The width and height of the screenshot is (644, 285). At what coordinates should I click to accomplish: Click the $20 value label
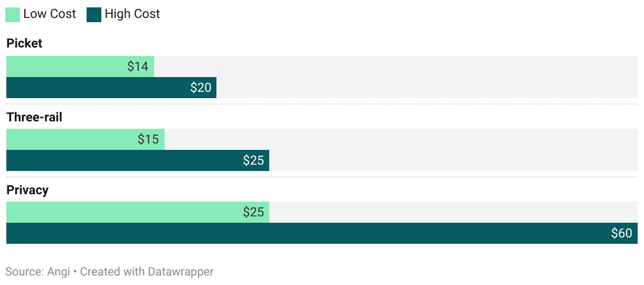tap(201, 88)
